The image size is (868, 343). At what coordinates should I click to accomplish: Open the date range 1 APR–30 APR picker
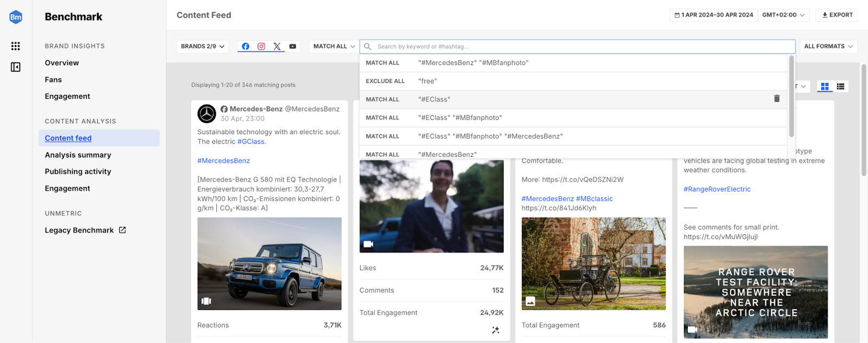click(x=713, y=15)
